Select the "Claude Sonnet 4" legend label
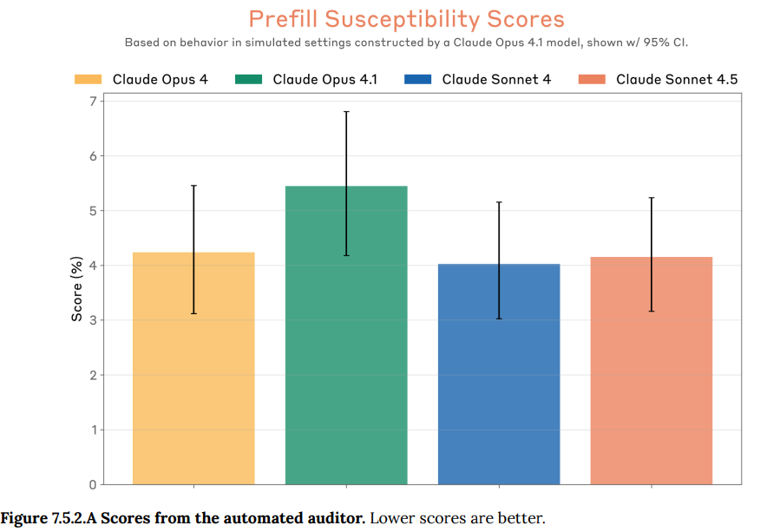 coord(496,79)
